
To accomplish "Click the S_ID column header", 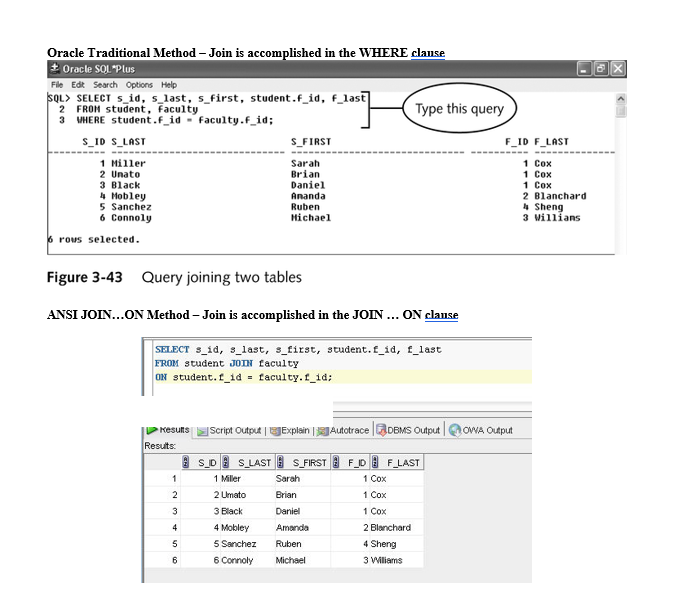I will [x=201, y=462].
